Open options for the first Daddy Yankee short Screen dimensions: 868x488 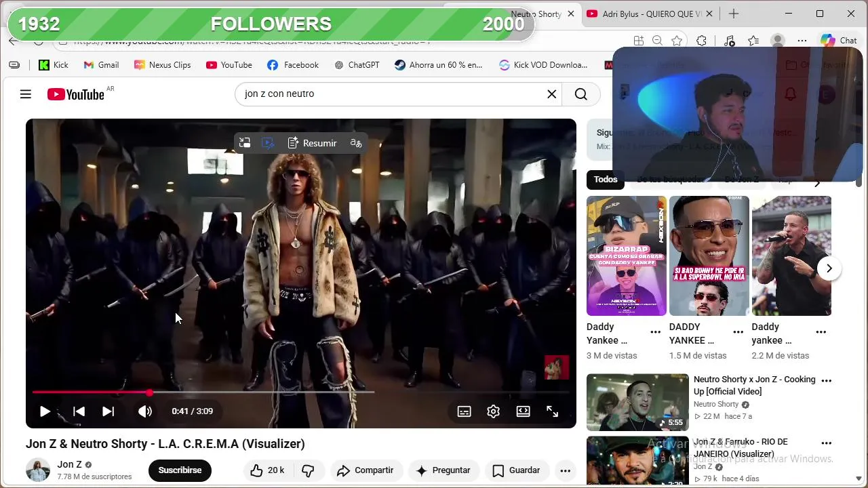pyautogui.click(x=655, y=332)
